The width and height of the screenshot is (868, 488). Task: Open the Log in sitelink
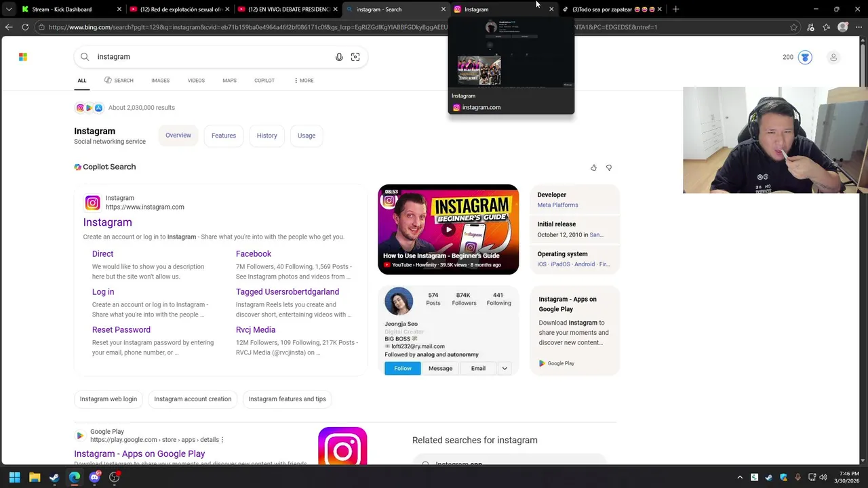pos(103,291)
